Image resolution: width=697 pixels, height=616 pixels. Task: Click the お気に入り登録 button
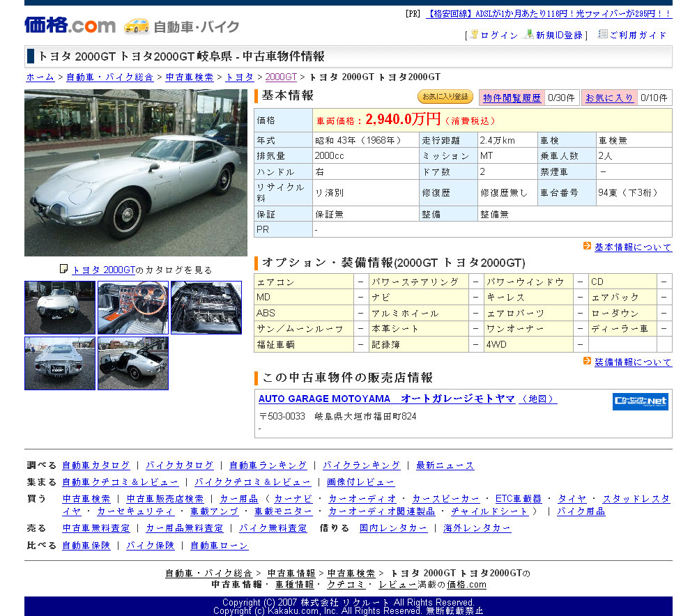(445, 96)
